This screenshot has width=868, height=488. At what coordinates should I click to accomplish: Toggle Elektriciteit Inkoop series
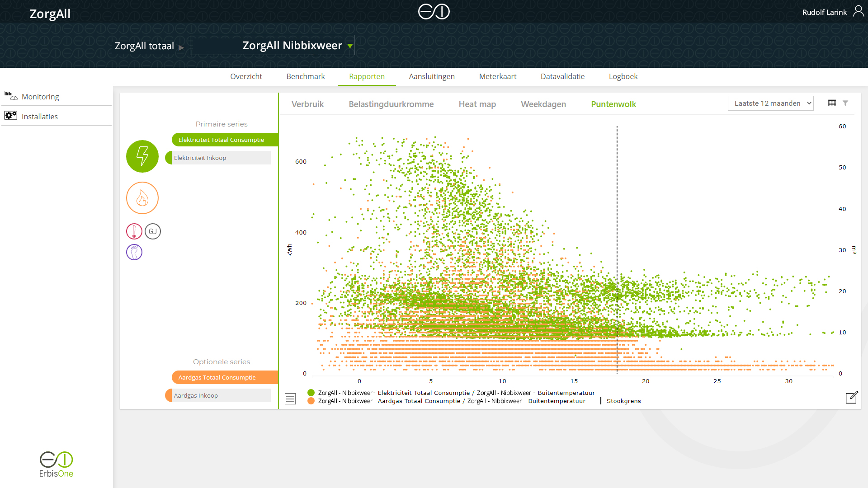pos(218,158)
